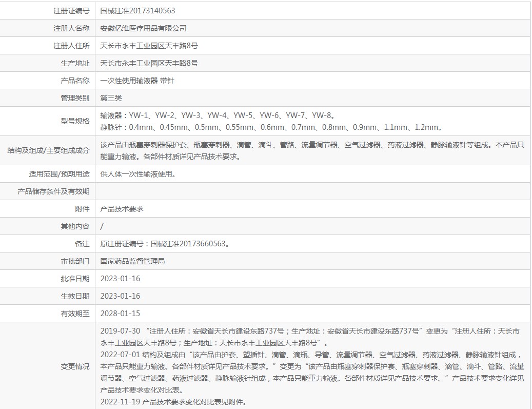The width and height of the screenshot is (532, 409).
Task: Click the 产品名称 label
Action: (75, 81)
